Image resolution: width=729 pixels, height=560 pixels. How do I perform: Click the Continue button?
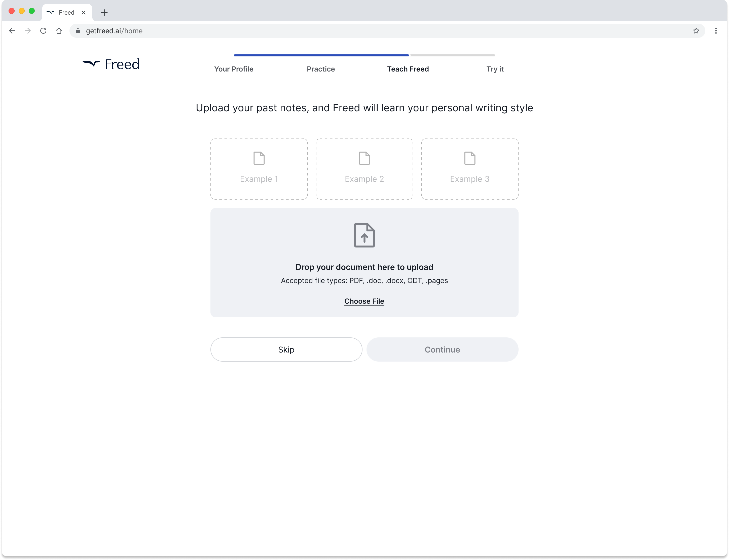coord(442,349)
